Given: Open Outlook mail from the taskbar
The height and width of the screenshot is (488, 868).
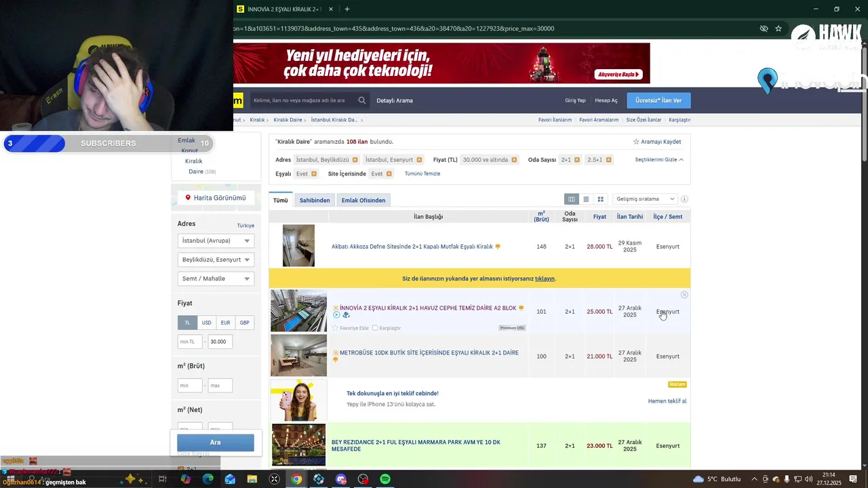Looking at the screenshot, I should [x=230, y=479].
